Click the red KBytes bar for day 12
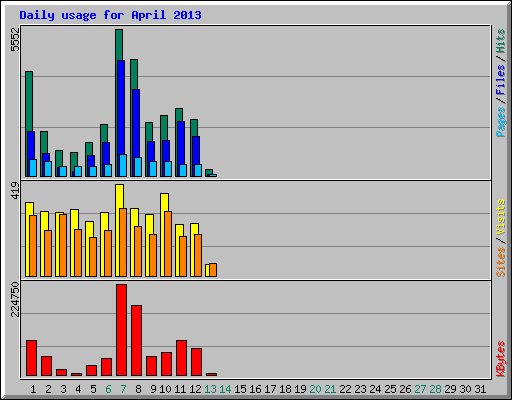Viewport: 512px width, 400px height. tap(196, 362)
